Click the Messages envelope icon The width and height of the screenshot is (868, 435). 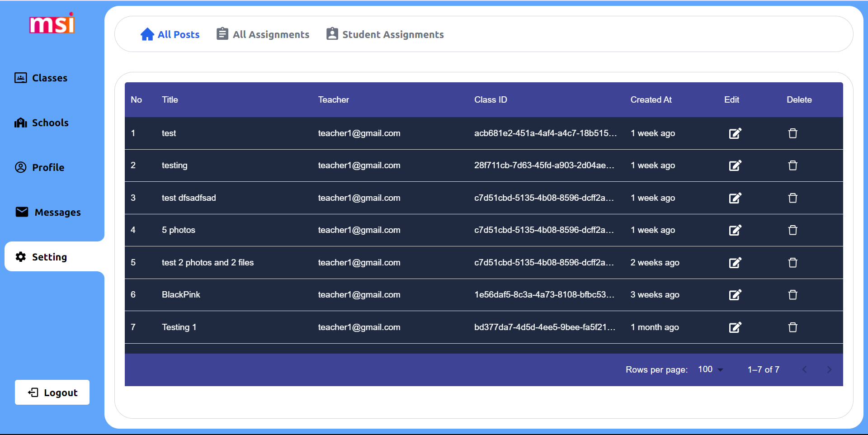click(22, 212)
